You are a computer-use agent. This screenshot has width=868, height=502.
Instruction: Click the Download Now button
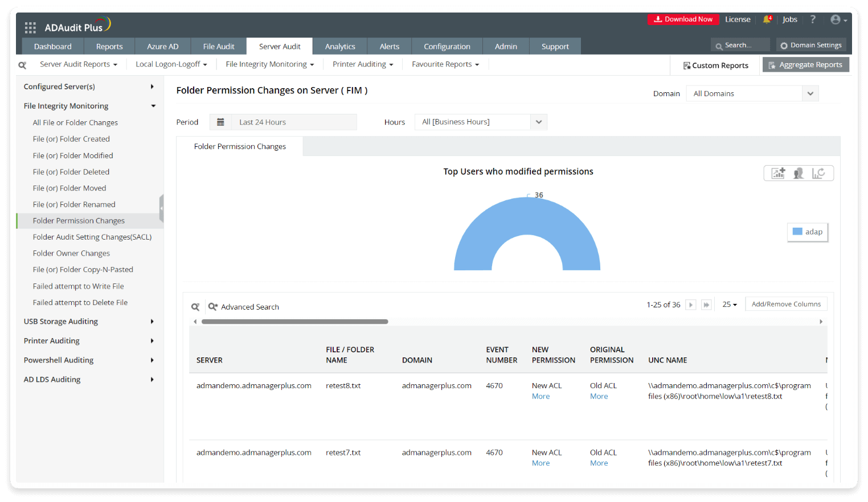pos(683,19)
